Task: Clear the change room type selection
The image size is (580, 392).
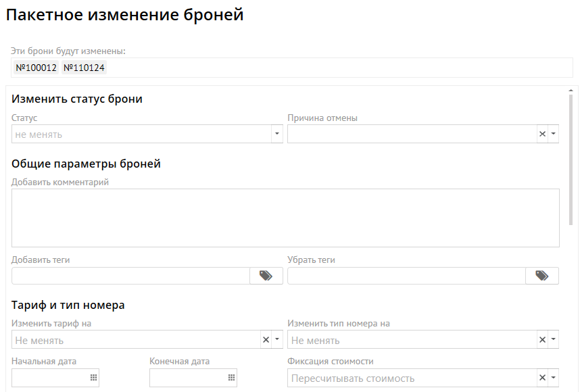Action: (542, 340)
